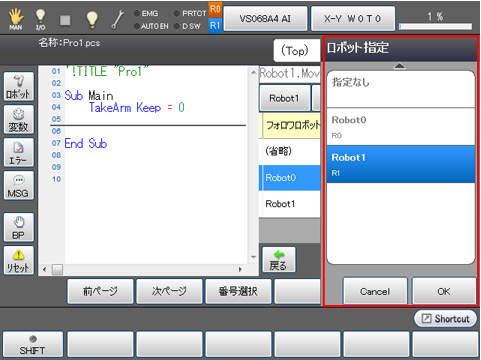
Task: Collapse robot list with the up arrow
Action: 400,66
